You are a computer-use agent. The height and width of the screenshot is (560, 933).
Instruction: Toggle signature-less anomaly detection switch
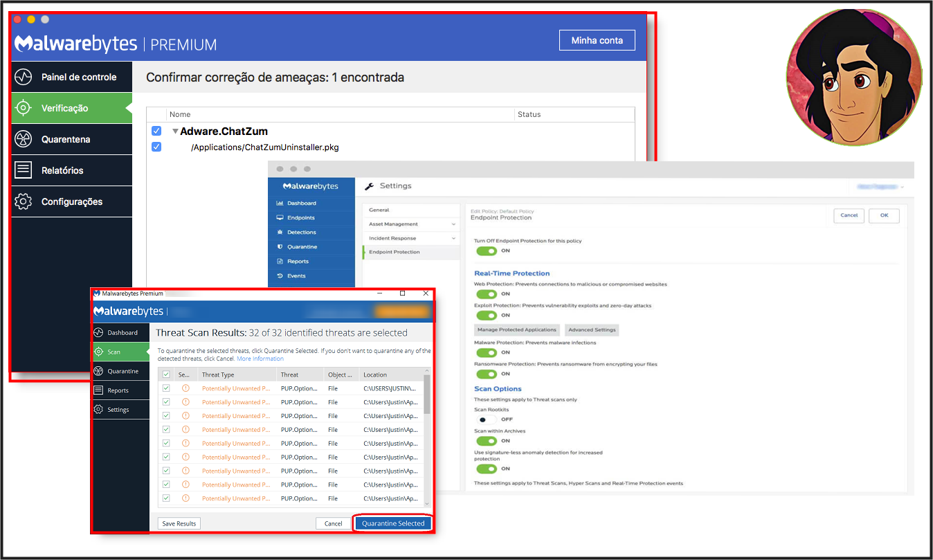pos(487,469)
